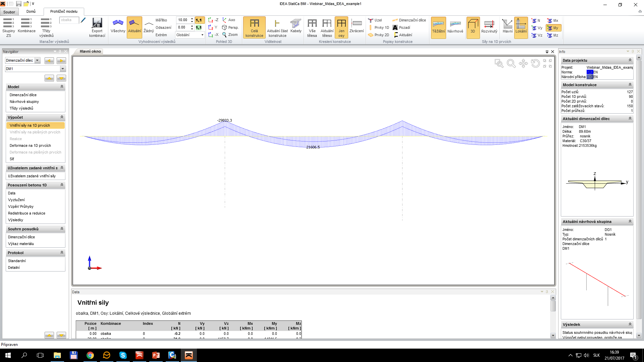
Task: Click the pan arrows icon in viewport
Action: pyautogui.click(x=523, y=63)
